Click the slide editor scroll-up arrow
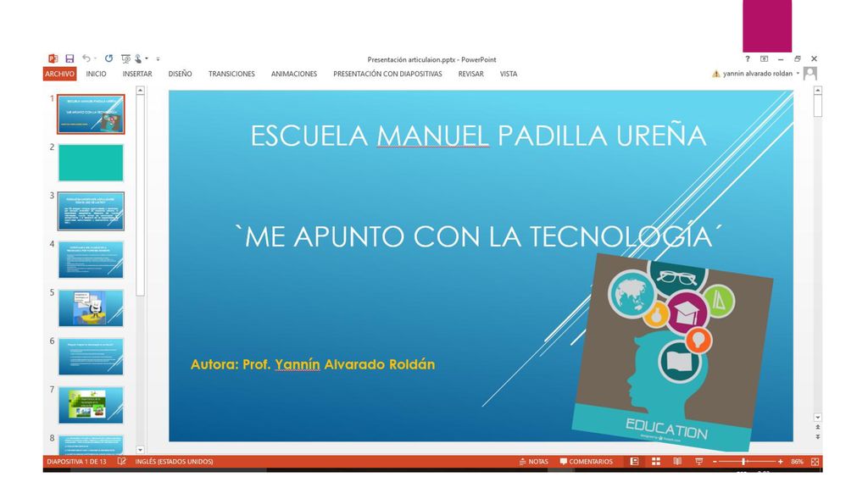The width and height of the screenshot is (868, 488). (818, 90)
